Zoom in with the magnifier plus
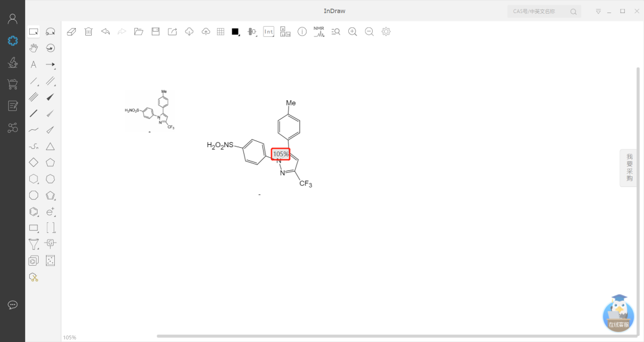 tap(352, 32)
